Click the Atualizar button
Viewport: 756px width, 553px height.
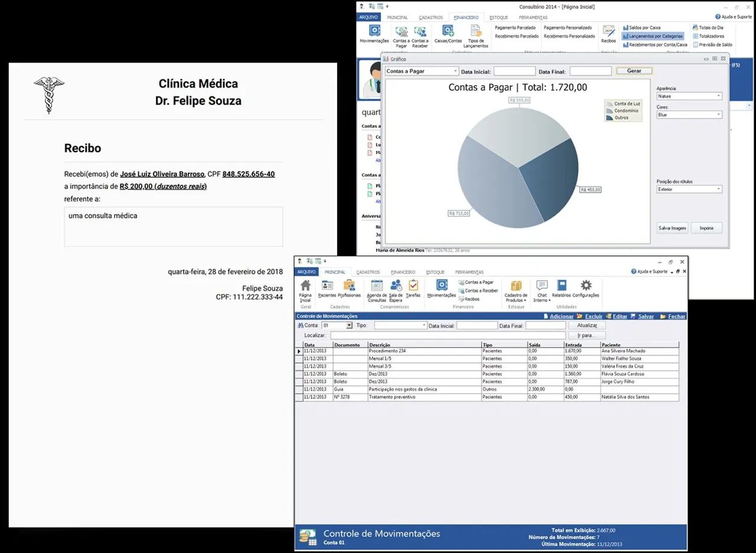tap(587, 325)
